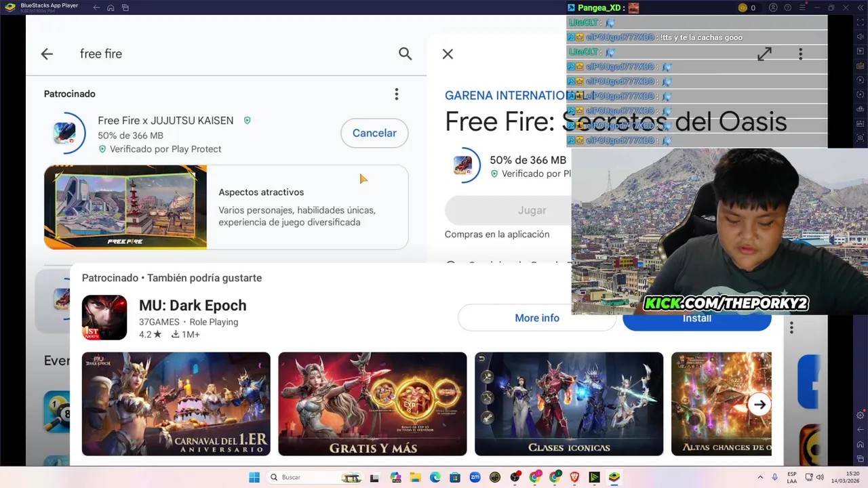This screenshot has height=488, width=868.
Task: Collapse the BlueStacks side toolbar
Action: point(861,7)
